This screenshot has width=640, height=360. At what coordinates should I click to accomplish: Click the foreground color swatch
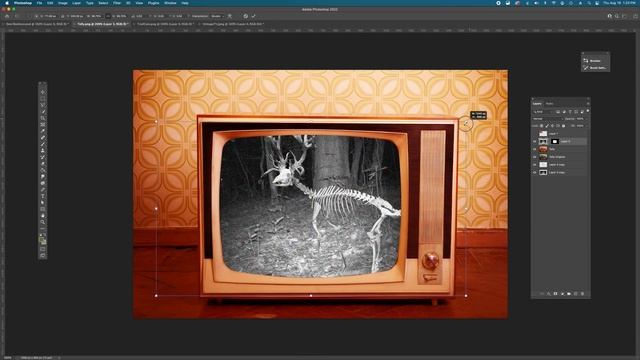coord(42,238)
